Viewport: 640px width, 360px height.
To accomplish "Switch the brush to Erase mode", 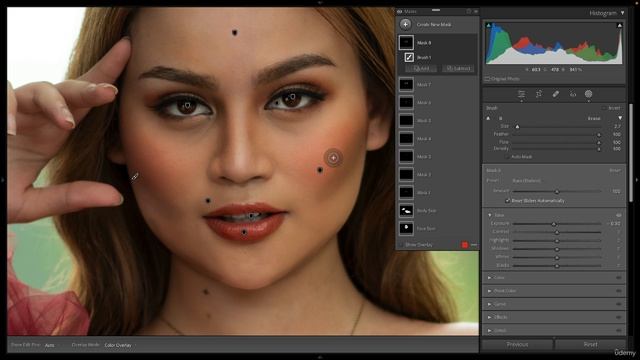I will tap(594, 118).
